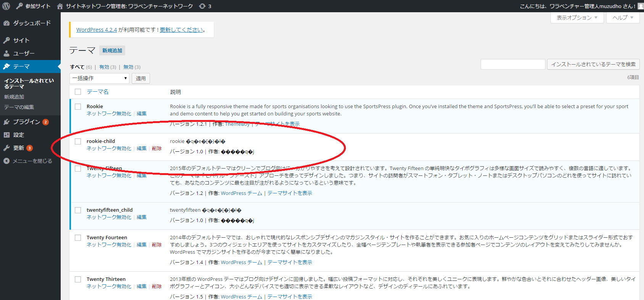
Task: Click the plugin update count badge 2
Action: pyautogui.click(x=45, y=122)
